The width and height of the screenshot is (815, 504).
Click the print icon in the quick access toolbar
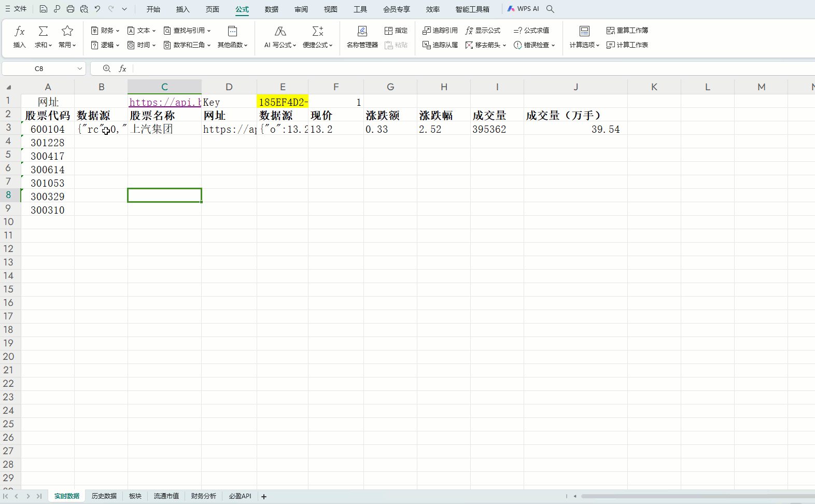pyautogui.click(x=71, y=9)
